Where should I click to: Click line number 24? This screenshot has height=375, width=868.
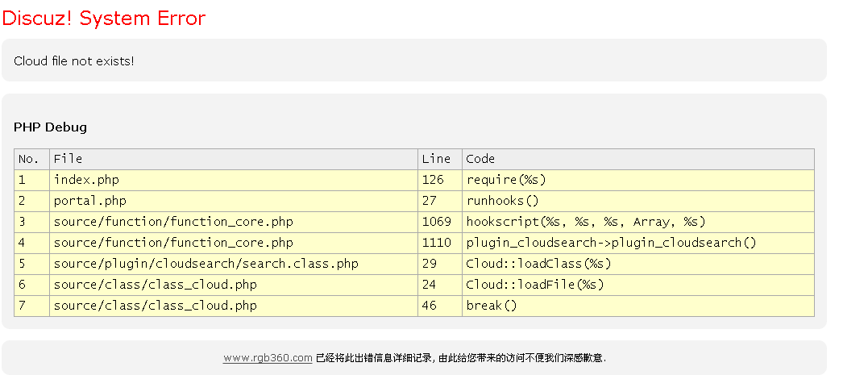(x=440, y=285)
